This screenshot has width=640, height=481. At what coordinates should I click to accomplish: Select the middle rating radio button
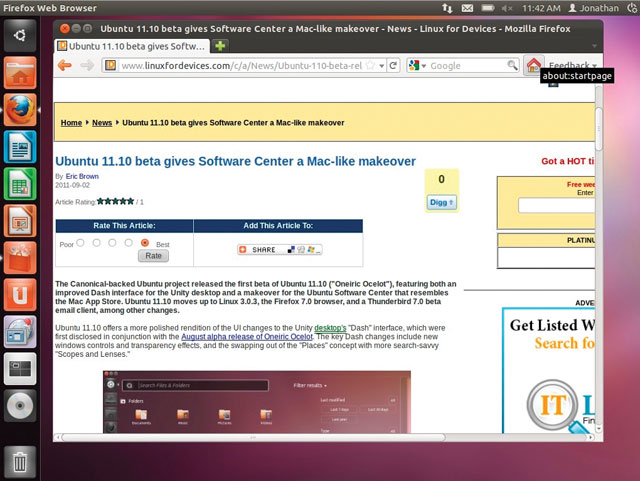(112, 243)
